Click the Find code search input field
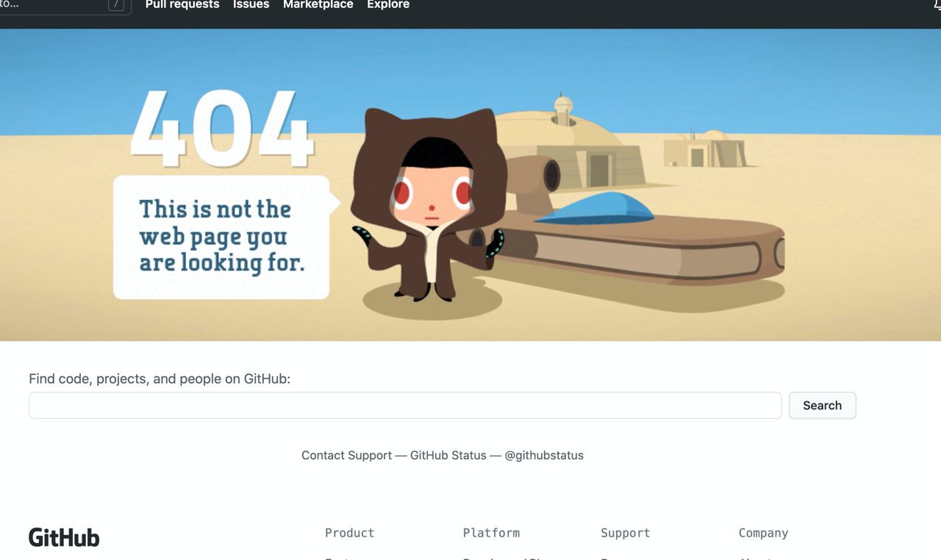This screenshot has width=941, height=560. coord(405,405)
